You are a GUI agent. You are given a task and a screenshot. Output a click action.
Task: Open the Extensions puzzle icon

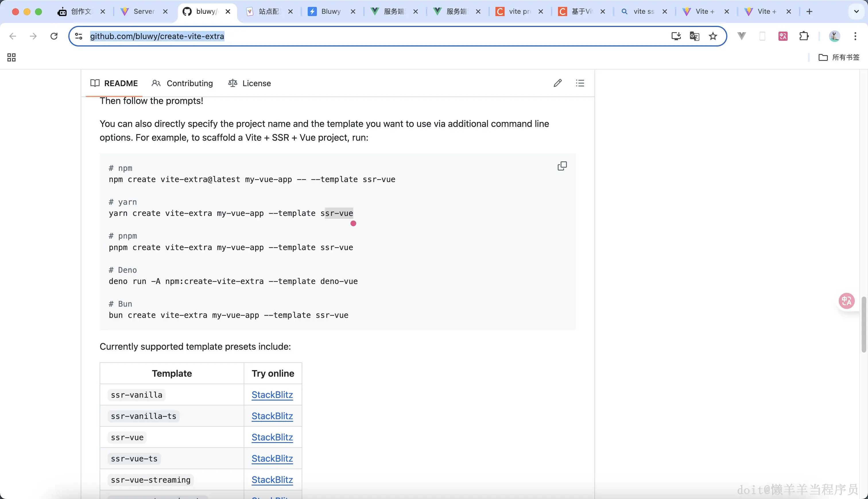click(804, 36)
